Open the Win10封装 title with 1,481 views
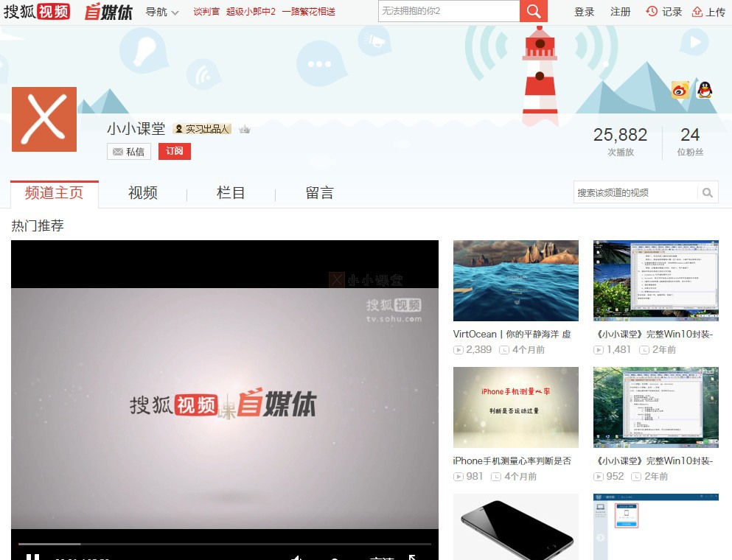 (x=654, y=334)
